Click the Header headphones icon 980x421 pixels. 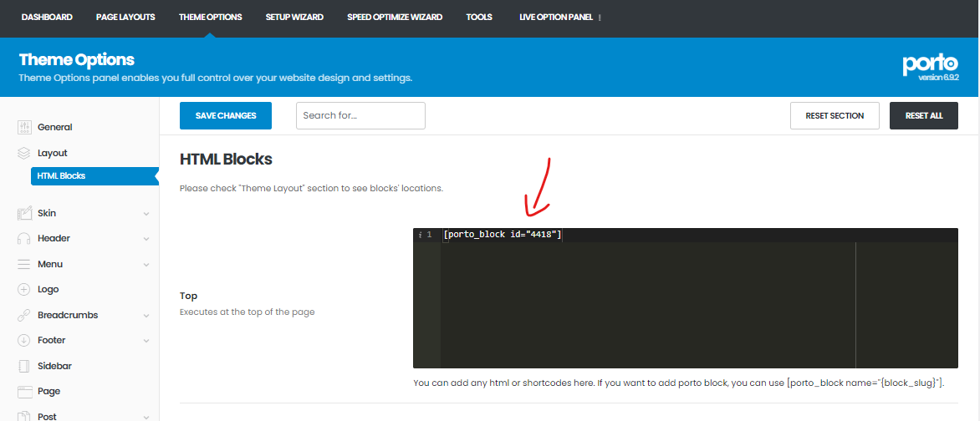[24, 239]
